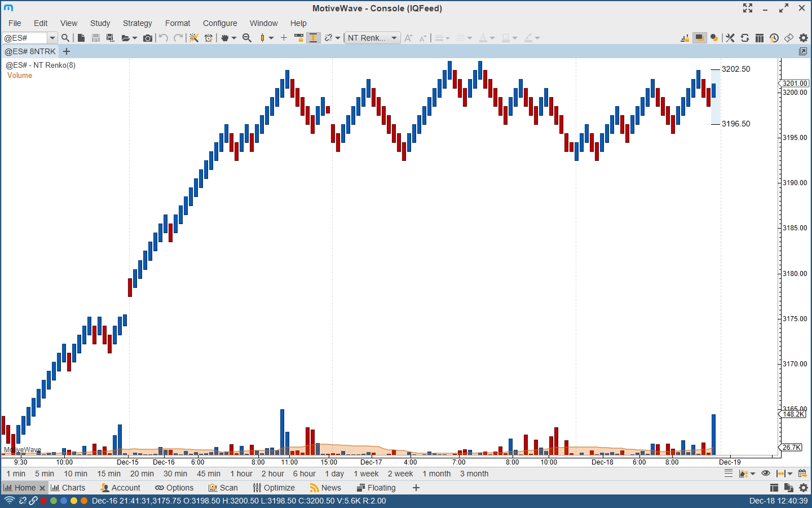Viewport: 812px width, 508px height.
Task: Click the crosshair plus icon
Action: pyautogui.click(x=284, y=38)
